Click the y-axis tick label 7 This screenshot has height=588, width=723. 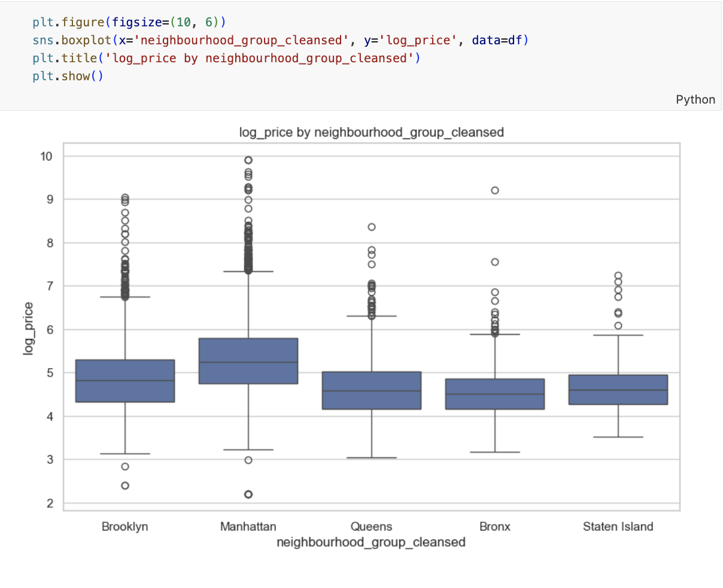point(50,286)
